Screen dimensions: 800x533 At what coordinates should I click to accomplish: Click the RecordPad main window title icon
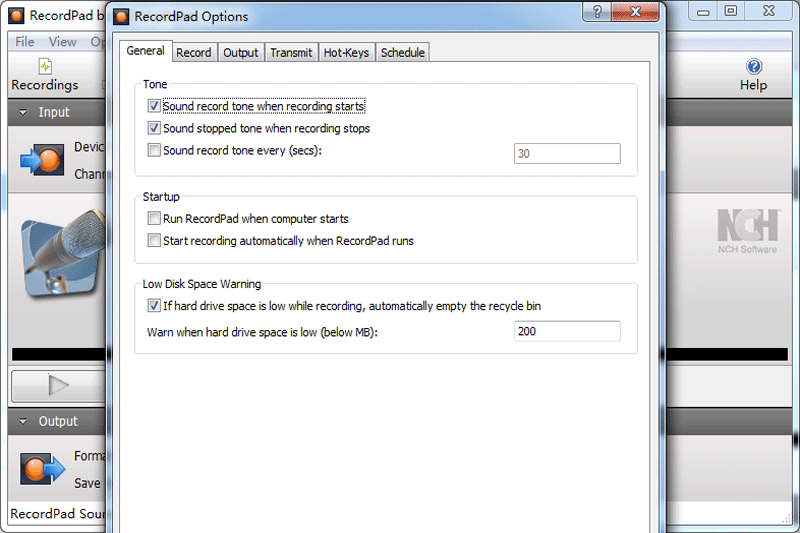16,16
